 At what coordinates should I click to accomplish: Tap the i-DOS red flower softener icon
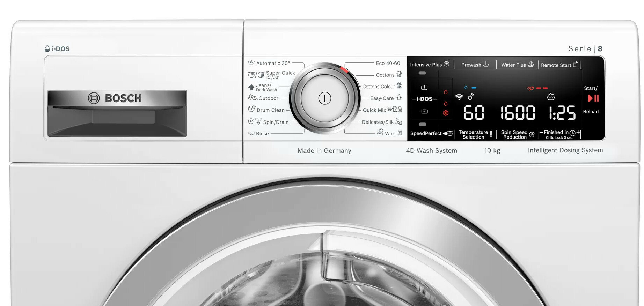click(x=446, y=113)
